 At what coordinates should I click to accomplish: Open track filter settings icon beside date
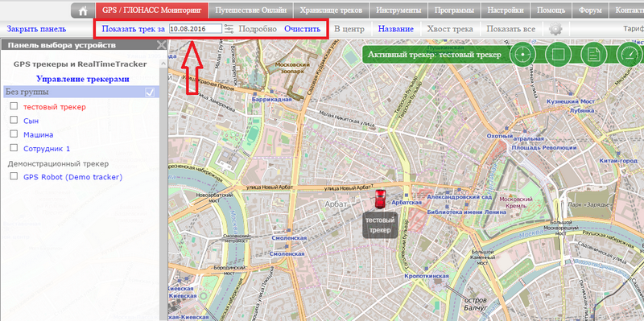pos(229,29)
